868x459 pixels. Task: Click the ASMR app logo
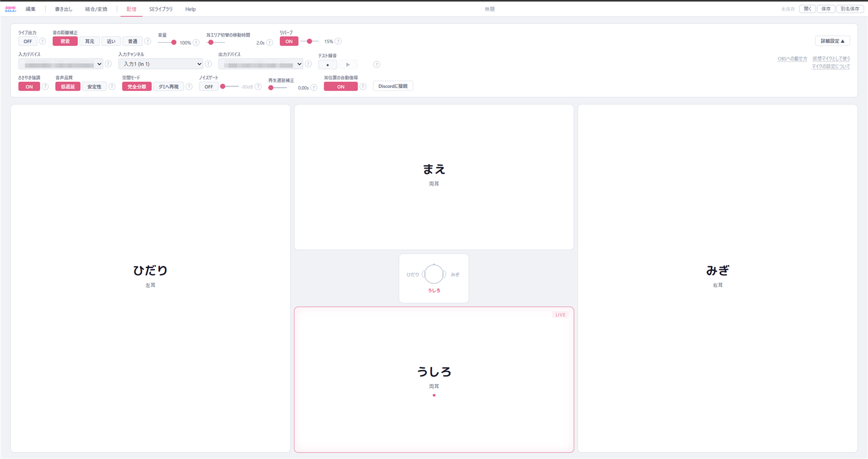(x=10, y=9)
